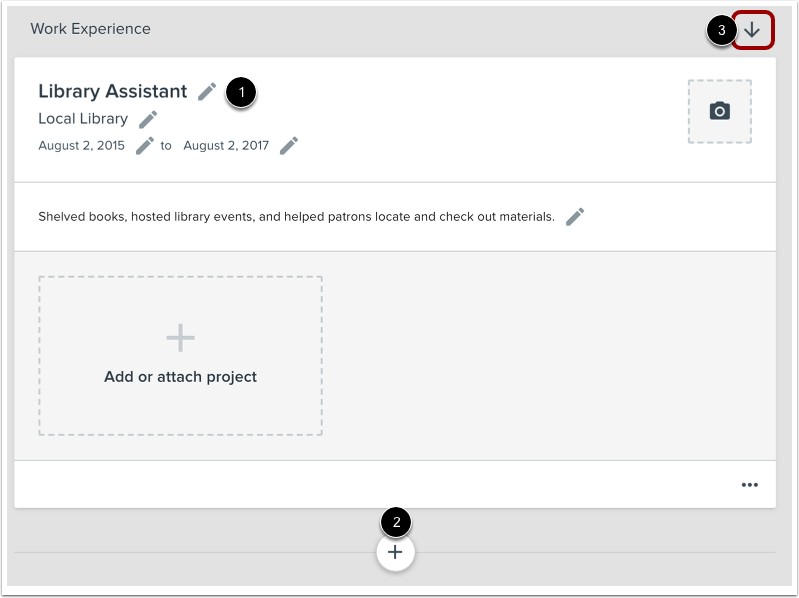
Task: Click the numbered marker 2 badge
Action: pos(396,521)
